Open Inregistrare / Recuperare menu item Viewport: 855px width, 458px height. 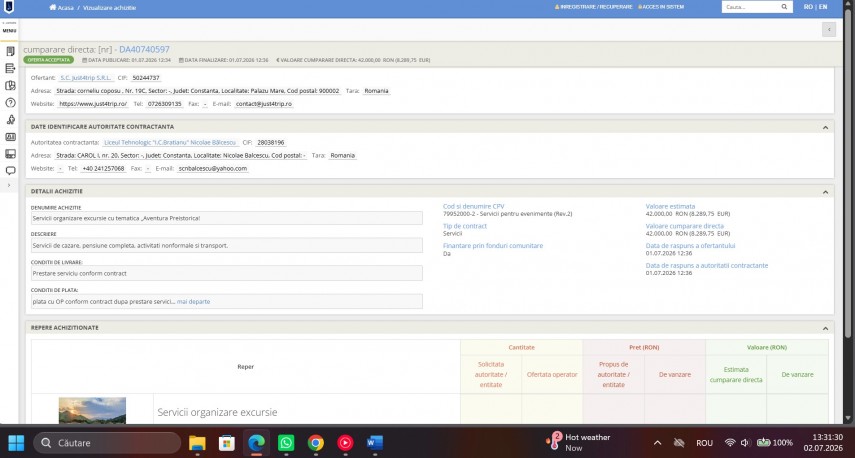(x=593, y=7)
